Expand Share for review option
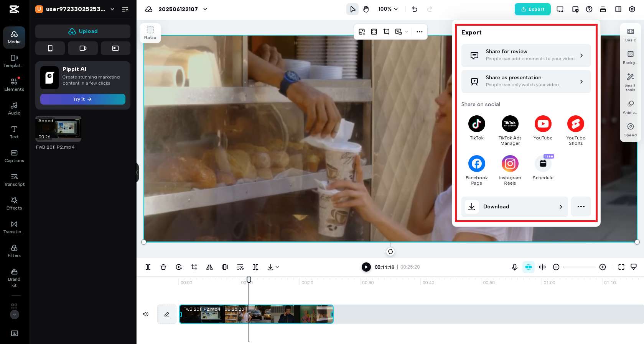This screenshot has height=344, width=644. click(x=526, y=56)
